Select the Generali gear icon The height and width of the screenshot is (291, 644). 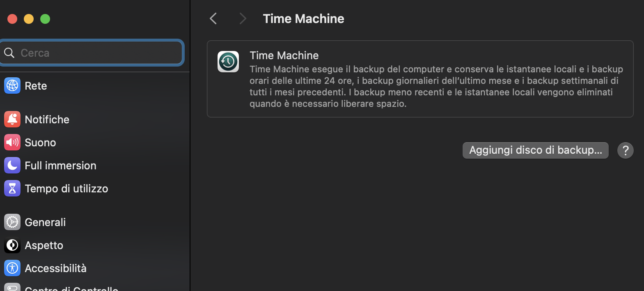[12, 222]
